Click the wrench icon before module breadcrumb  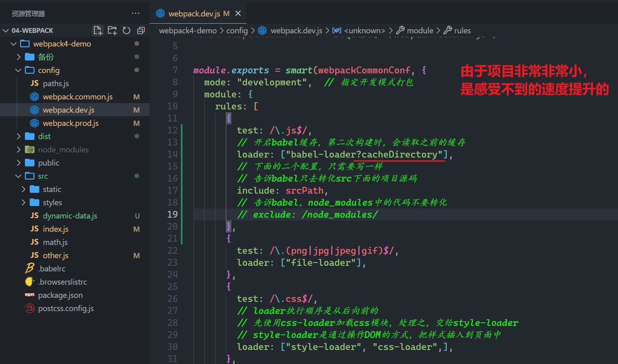click(400, 30)
